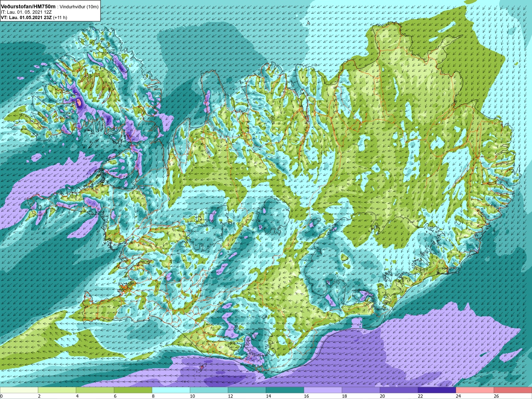The width and height of the screenshot is (532, 399).
Task: Click the Vindurhviður (10m) label
Action: click(x=79, y=7)
